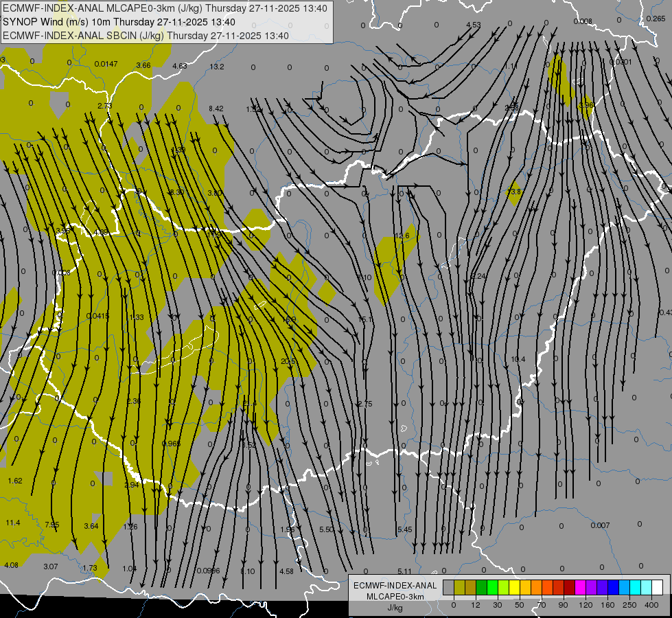The image size is (672, 618).
Task: Click the olive legend swatch after 0
Action: [x=459, y=588]
